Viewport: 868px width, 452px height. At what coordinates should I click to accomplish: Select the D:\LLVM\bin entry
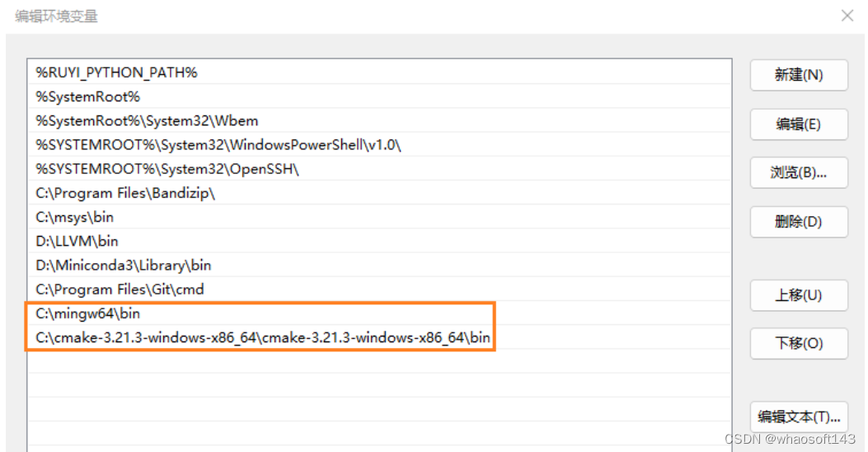coord(379,241)
